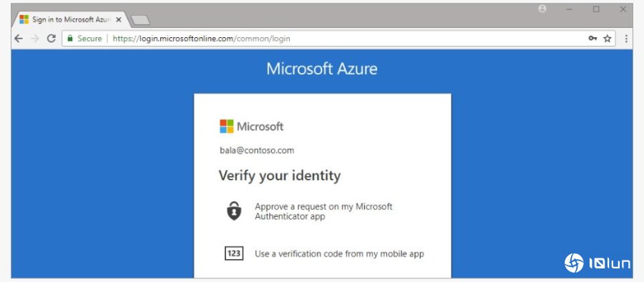Open saved password key icon
Screen dimensions: 644x282
[x=592, y=39]
